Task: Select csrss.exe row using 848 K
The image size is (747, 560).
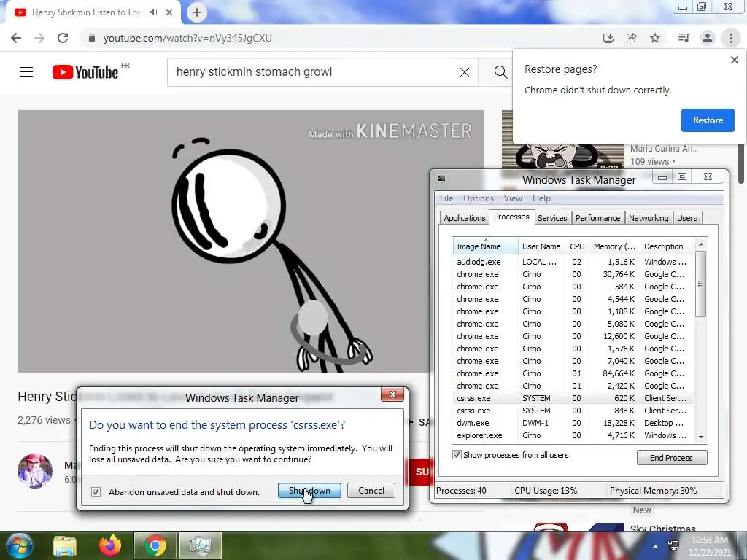Action: click(573, 411)
